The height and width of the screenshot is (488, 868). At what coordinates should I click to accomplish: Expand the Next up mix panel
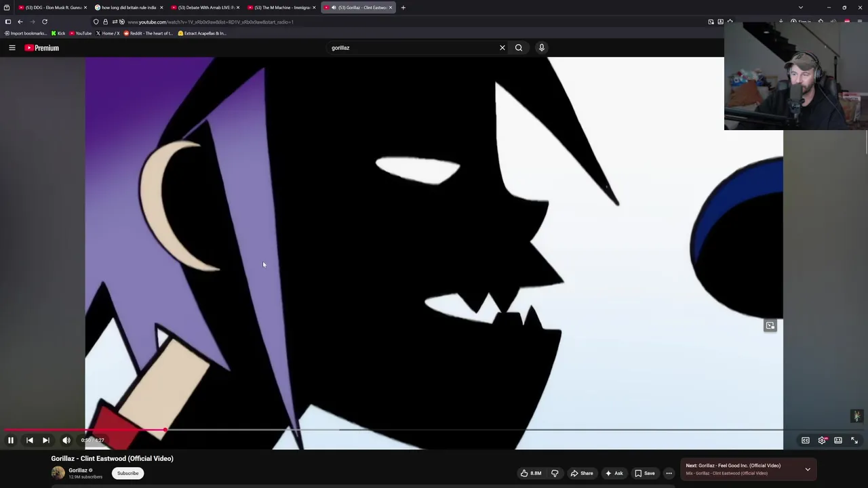click(808, 469)
